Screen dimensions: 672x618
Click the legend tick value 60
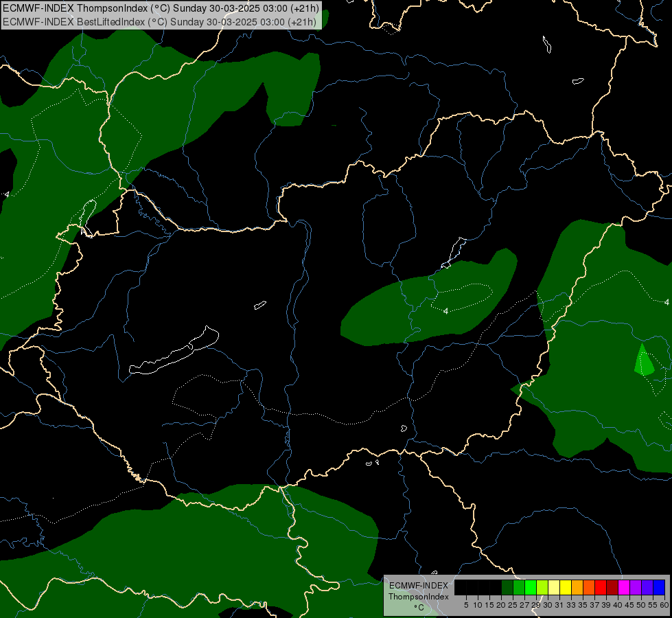click(664, 605)
